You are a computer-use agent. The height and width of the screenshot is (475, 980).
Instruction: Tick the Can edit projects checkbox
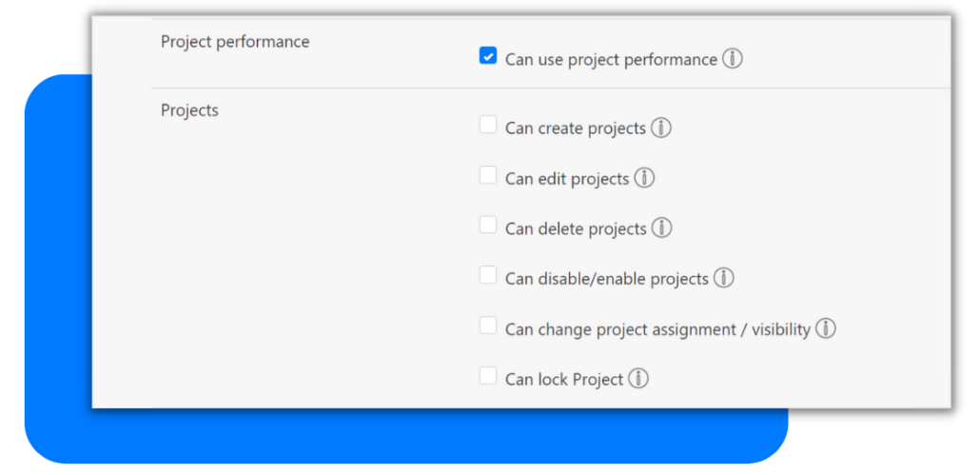(488, 175)
